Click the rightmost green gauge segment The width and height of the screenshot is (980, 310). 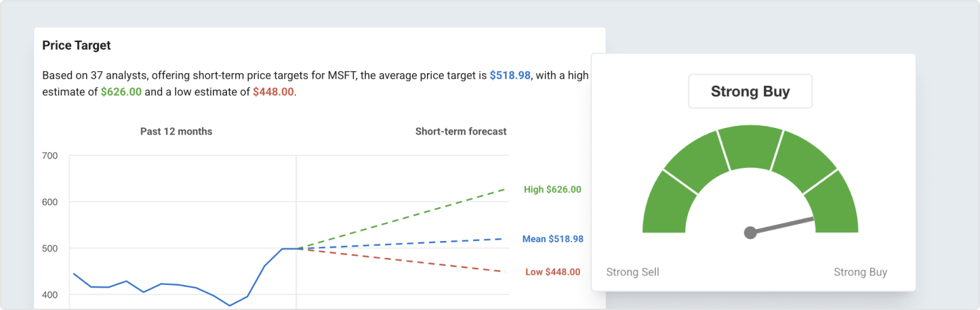click(x=834, y=203)
